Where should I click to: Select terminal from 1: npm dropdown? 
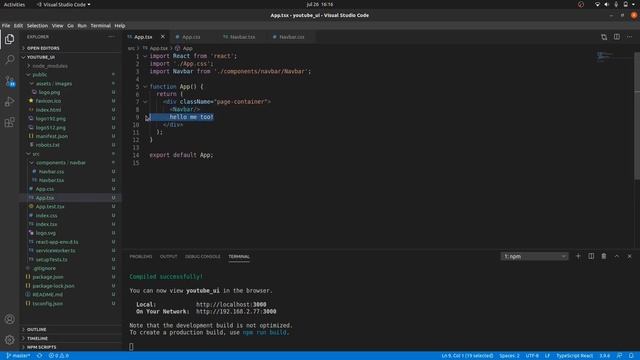point(534,256)
